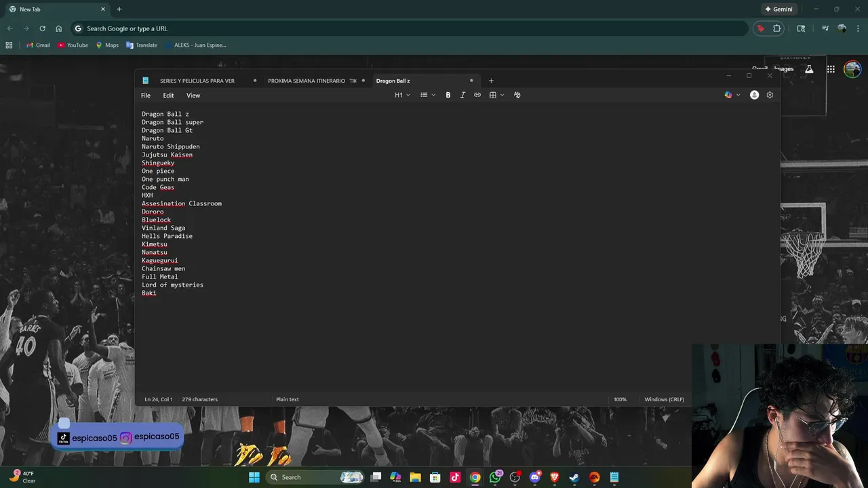Viewport: 868px width, 488px height.
Task: Open Plain text format selector in the status bar
Action: tap(288, 399)
